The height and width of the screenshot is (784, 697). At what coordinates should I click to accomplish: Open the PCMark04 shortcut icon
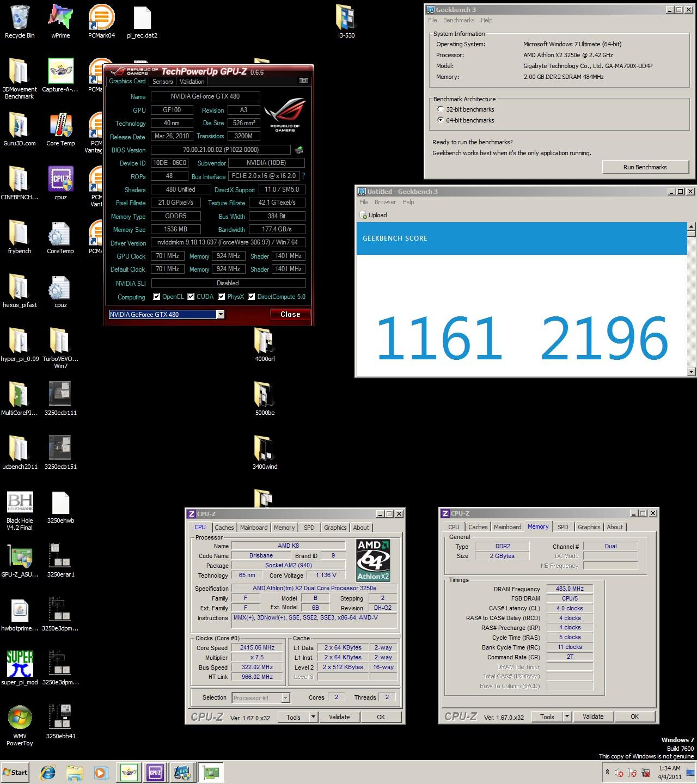[101, 21]
